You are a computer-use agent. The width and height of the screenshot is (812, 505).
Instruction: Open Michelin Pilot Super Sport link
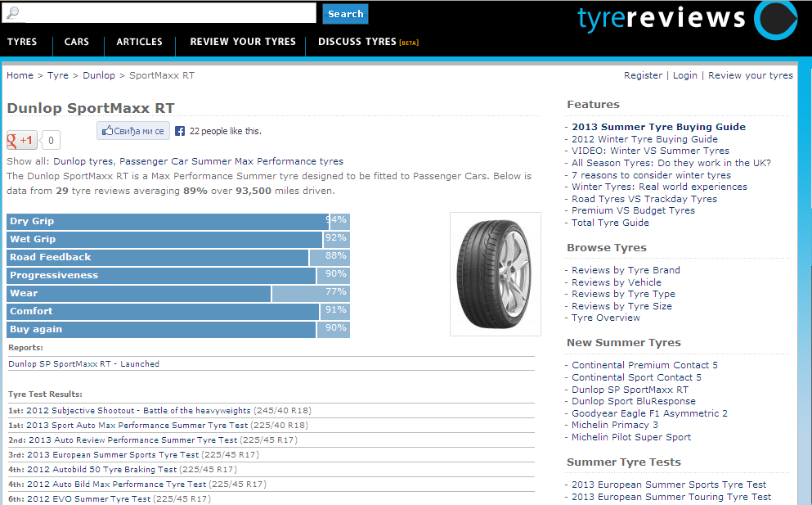tap(631, 438)
